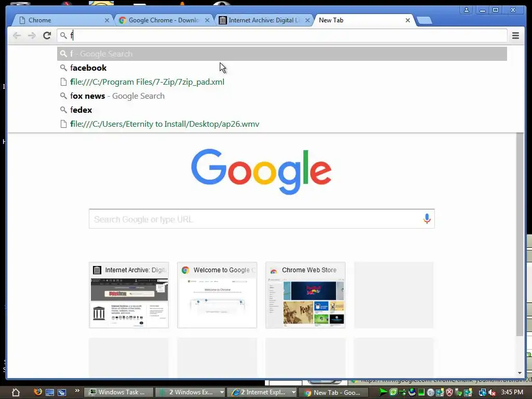Click the green arrow tray icon
Image resolution: width=532 pixels, height=399 pixels.
383,393
